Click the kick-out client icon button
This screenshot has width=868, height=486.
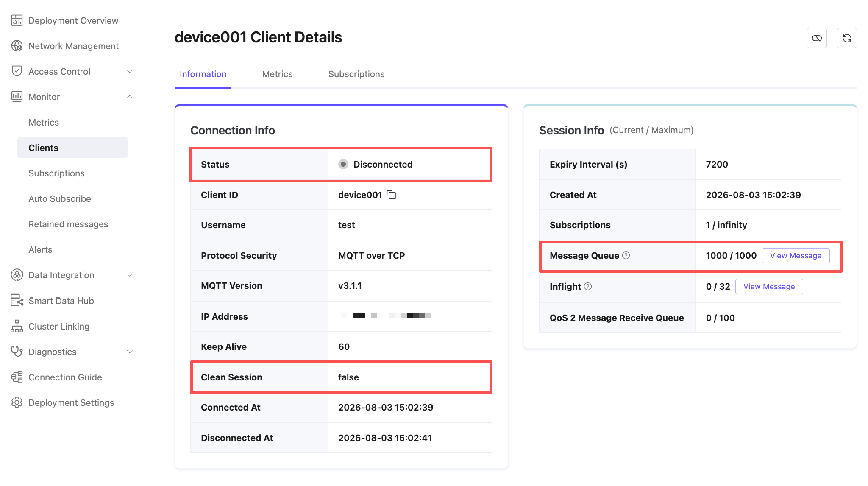[817, 38]
